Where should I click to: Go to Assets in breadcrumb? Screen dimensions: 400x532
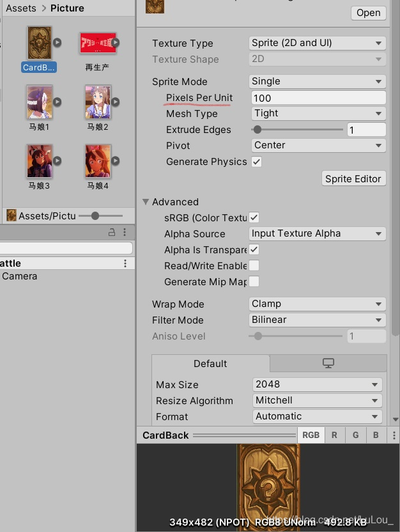point(21,8)
